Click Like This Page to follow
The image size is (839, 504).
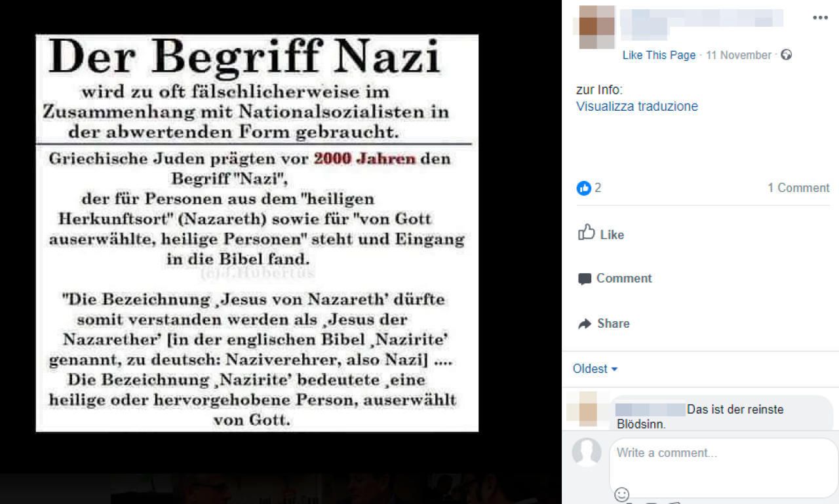pyautogui.click(x=659, y=55)
